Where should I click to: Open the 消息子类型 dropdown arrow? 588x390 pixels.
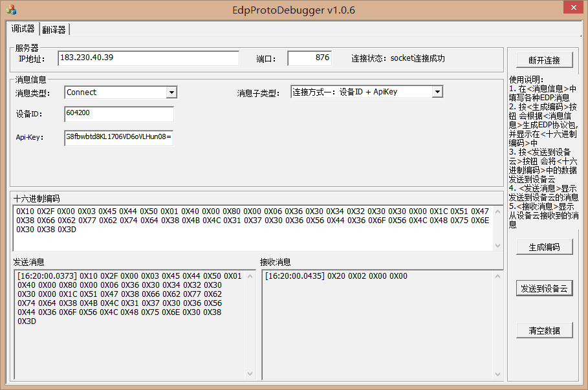[x=437, y=92]
